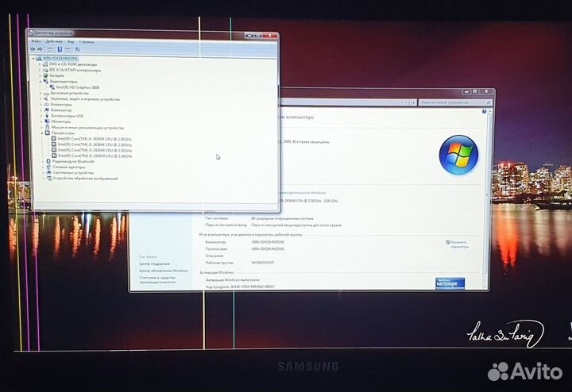Click the Back arrow in Device Manager toolbar

pos(33,49)
